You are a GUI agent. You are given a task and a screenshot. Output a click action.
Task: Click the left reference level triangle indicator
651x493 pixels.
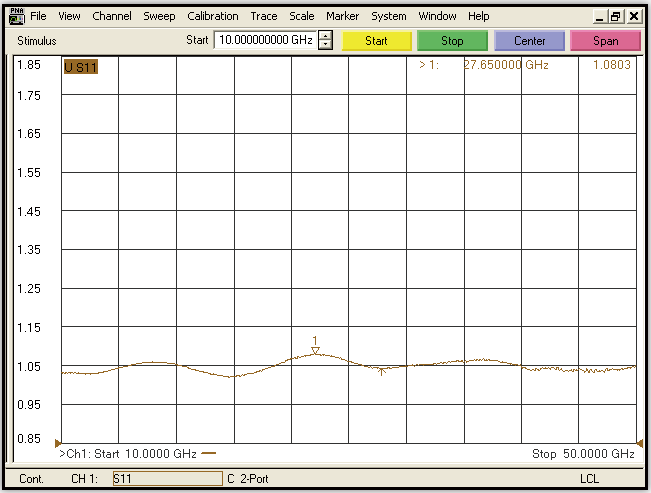click(x=58, y=443)
